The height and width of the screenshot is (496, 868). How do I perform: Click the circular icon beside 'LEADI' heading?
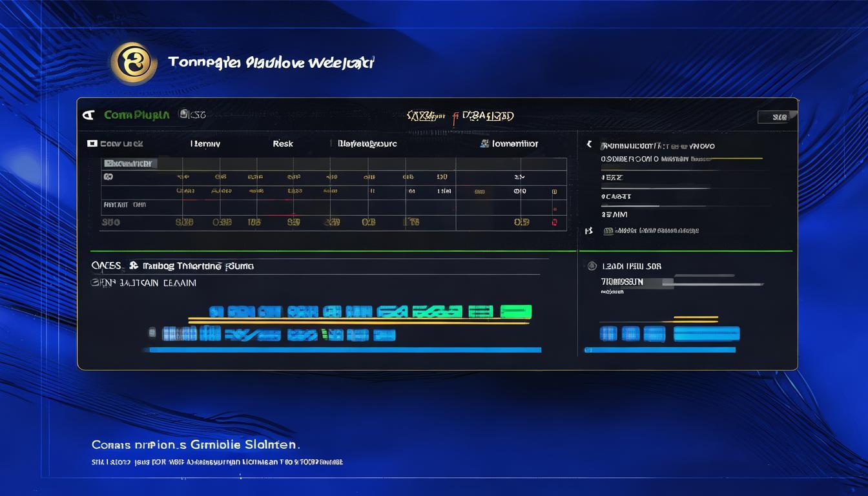tap(590, 265)
